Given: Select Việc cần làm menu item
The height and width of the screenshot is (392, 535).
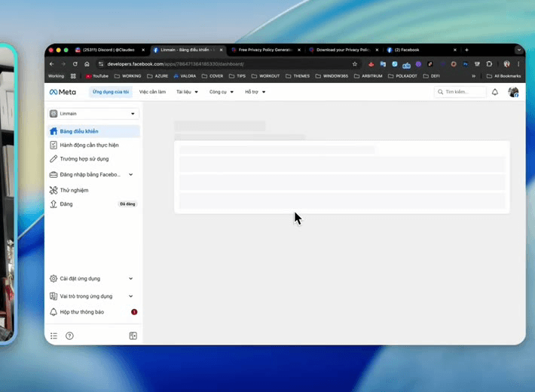Looking at the screenshot, I should [152, 92].
